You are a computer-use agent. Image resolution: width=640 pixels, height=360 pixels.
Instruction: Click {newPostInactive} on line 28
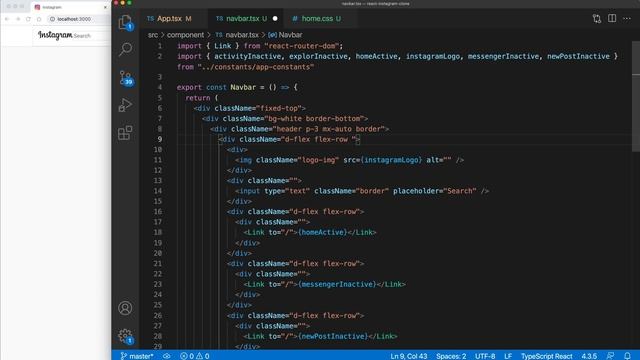[x=333, y=336]
